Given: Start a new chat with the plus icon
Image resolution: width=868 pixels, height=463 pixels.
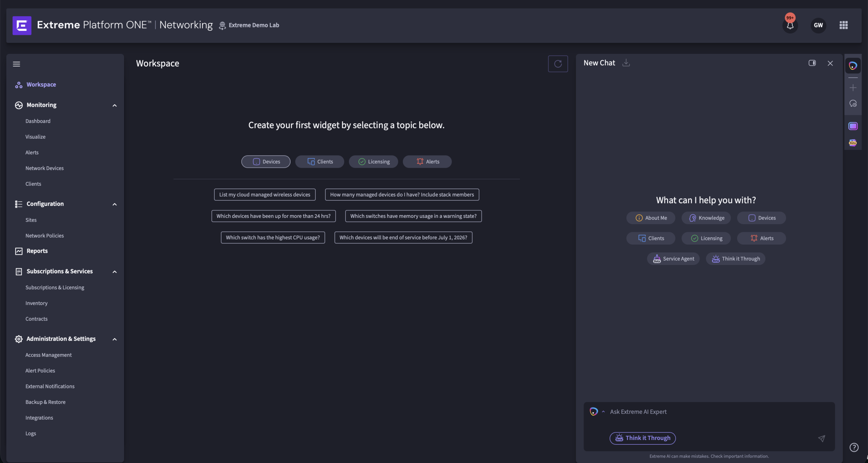Looking at the screenshot, I should (x=853, y=88).
